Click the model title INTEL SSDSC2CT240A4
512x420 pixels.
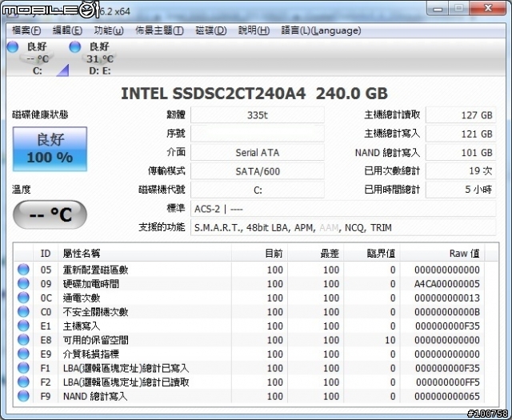(214, 94)
